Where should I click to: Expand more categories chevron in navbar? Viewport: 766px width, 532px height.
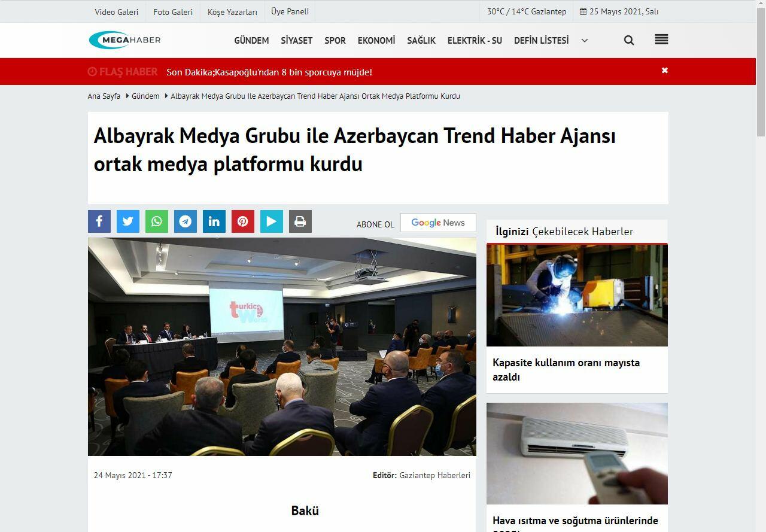585,40
